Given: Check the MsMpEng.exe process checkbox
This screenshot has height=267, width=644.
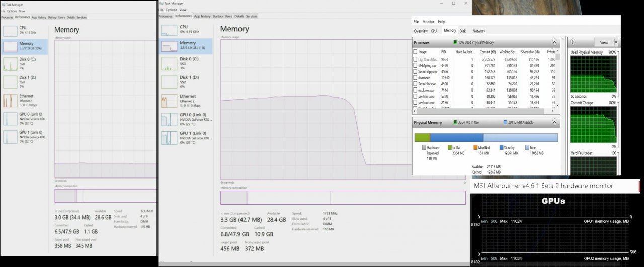Looking at the screenshot, I should pos(415,66).
